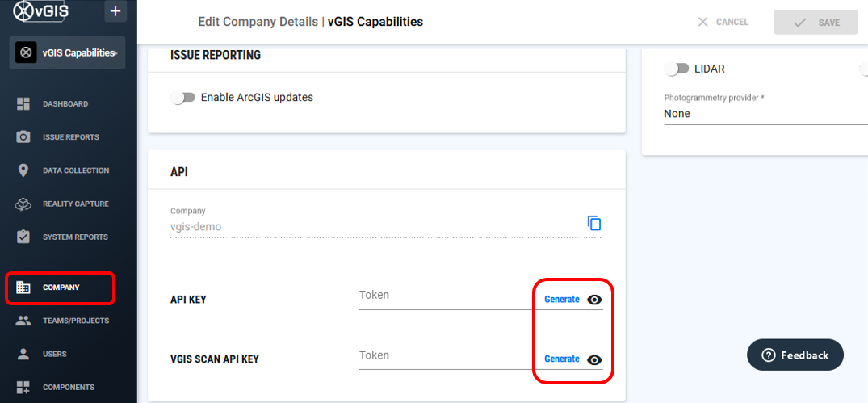Click the API section heading
The height and width of the screenshot is (403, 868).
[179, 172]
